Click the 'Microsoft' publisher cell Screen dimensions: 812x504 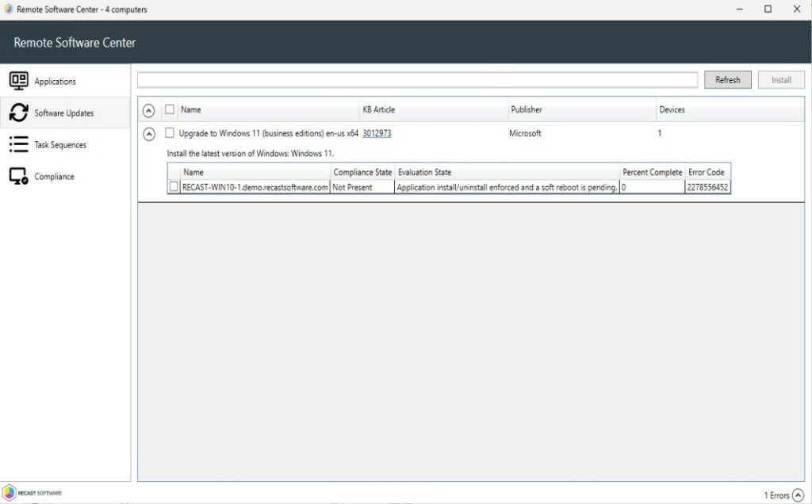click(x=525, y=133)
